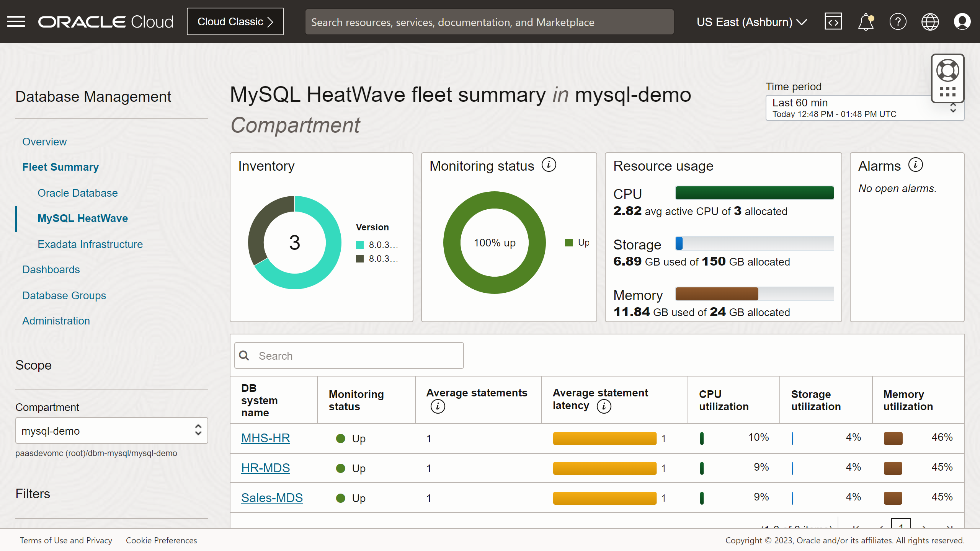This screenshot has height=551, width=980.
Task: Click the Average statements info icon
Action: pyautogui.click(x=437, y=407)
